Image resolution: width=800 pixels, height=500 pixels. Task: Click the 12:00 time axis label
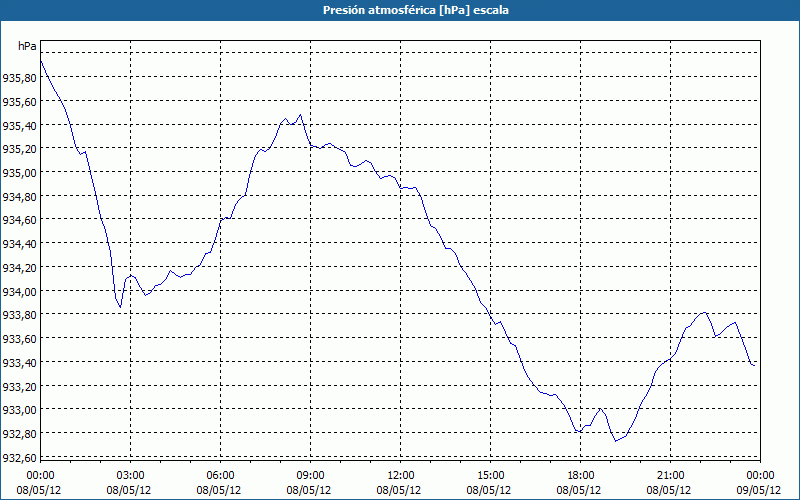tap(401, 476)
